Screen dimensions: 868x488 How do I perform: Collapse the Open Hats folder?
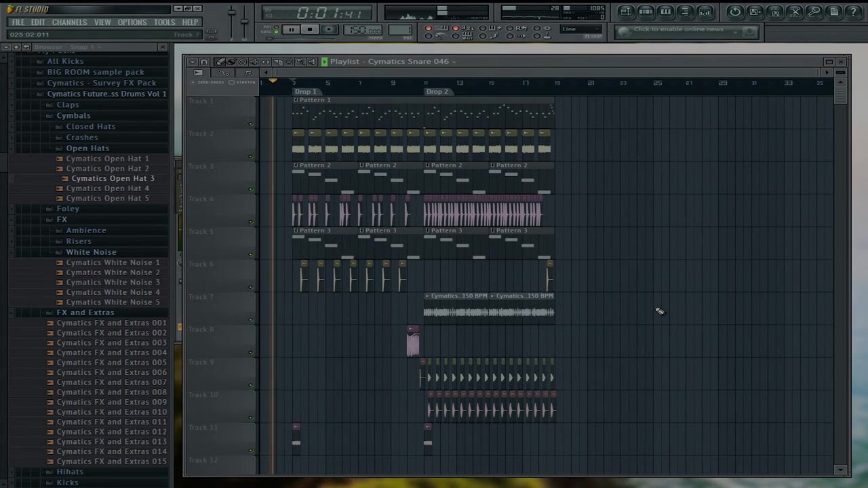coord(87,148)
